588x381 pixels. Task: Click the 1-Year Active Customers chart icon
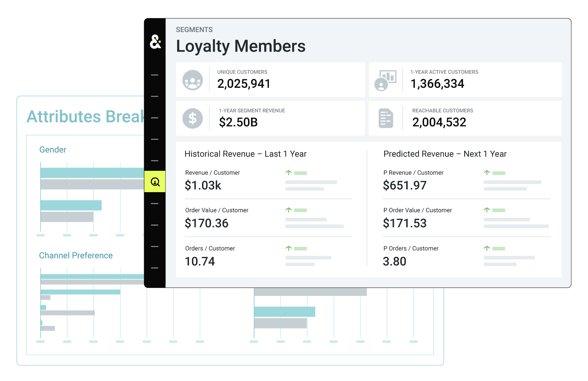tap(385, 81)
